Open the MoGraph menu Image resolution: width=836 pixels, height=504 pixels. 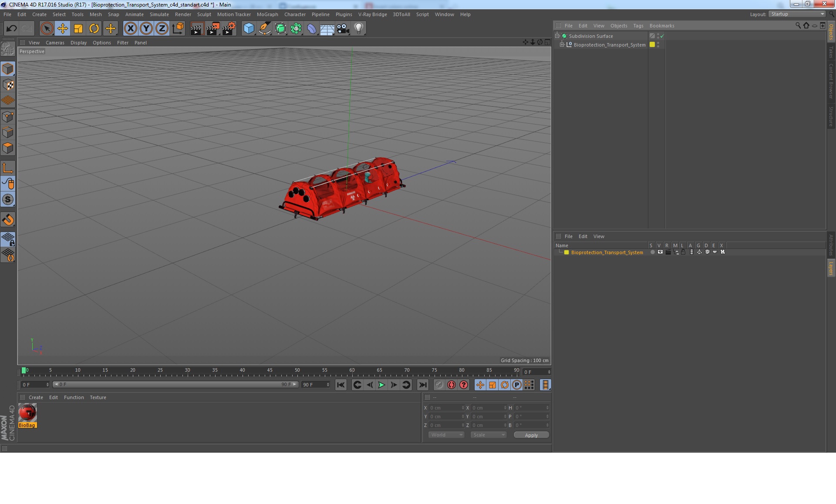(267, 14)
